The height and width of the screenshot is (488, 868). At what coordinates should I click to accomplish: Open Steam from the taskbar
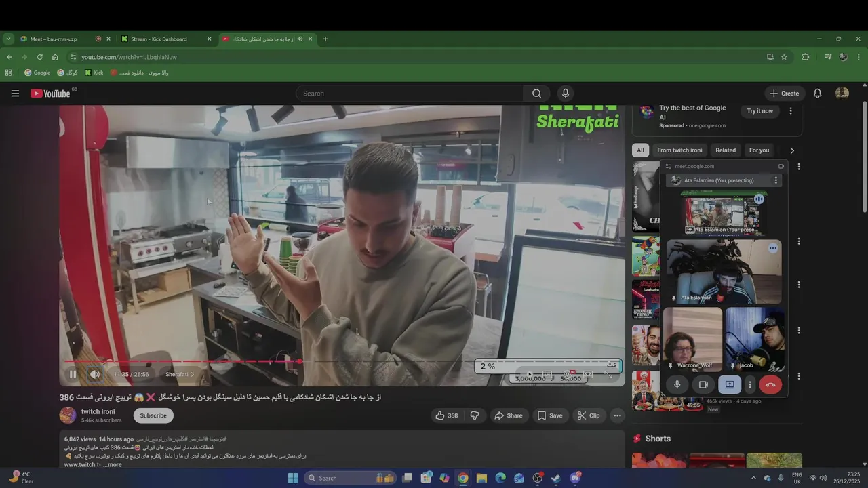(556, 478)
